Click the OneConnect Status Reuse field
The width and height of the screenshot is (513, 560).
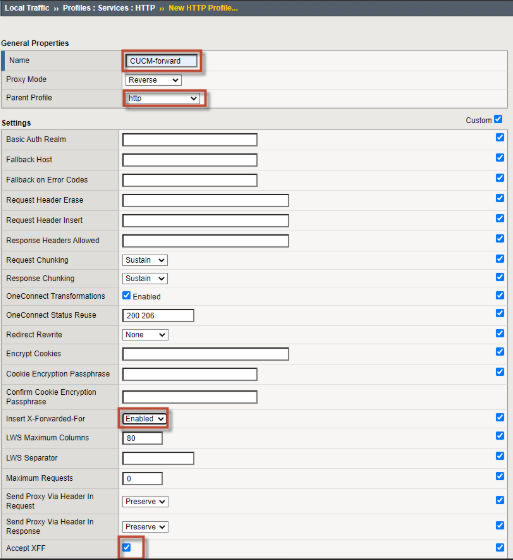[x=158, y=315]
